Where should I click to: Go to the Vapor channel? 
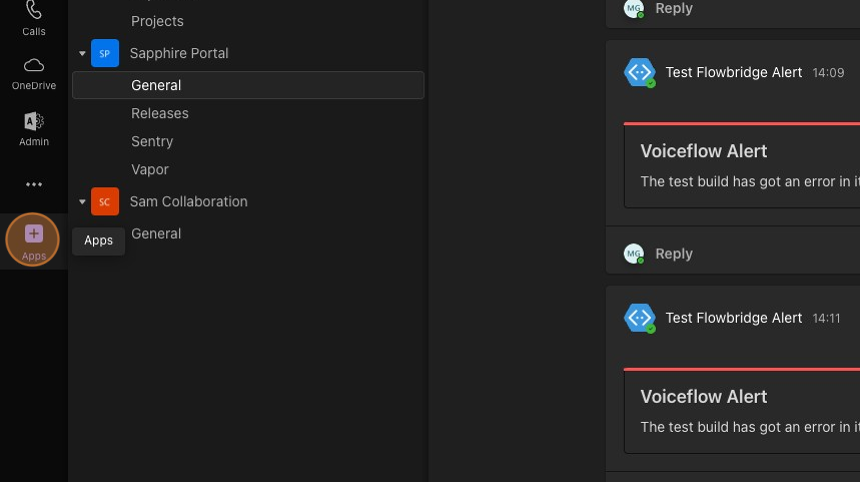150,169
